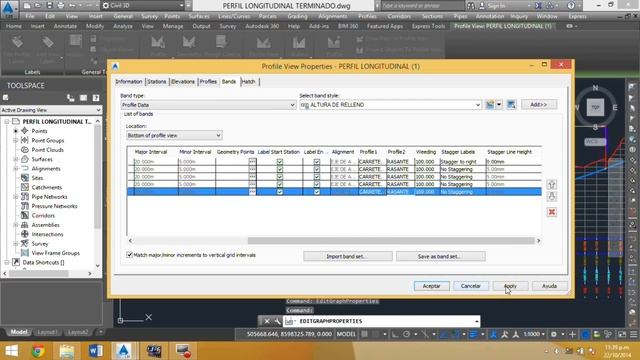The height and width of the screenshot is (360, 640).
Task: Open Microsoft Word from taskbar
Action: (x=95, y=351)
